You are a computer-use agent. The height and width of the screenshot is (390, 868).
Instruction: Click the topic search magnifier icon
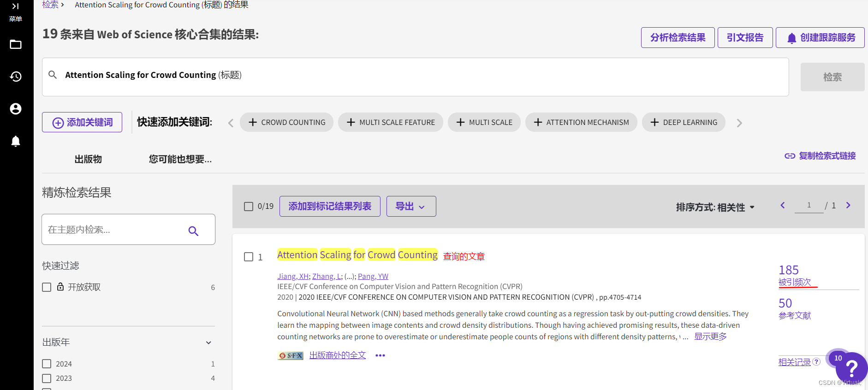pos(193,231)
